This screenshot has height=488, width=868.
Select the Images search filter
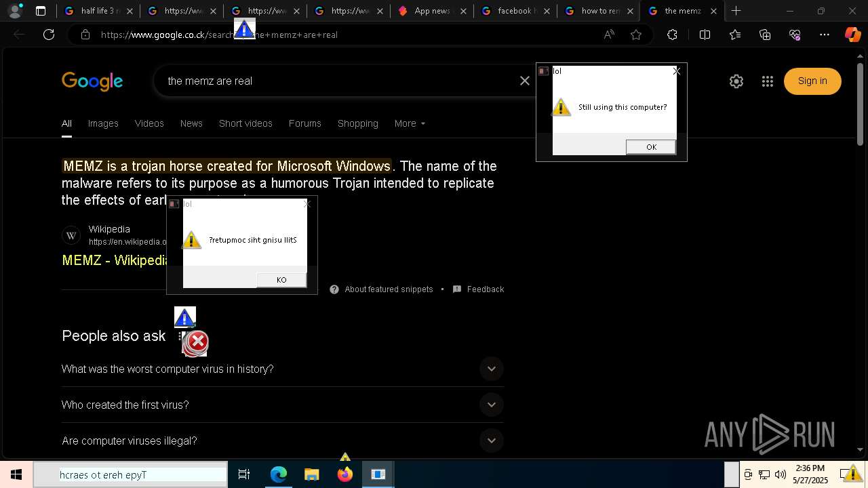coord(103,123)
